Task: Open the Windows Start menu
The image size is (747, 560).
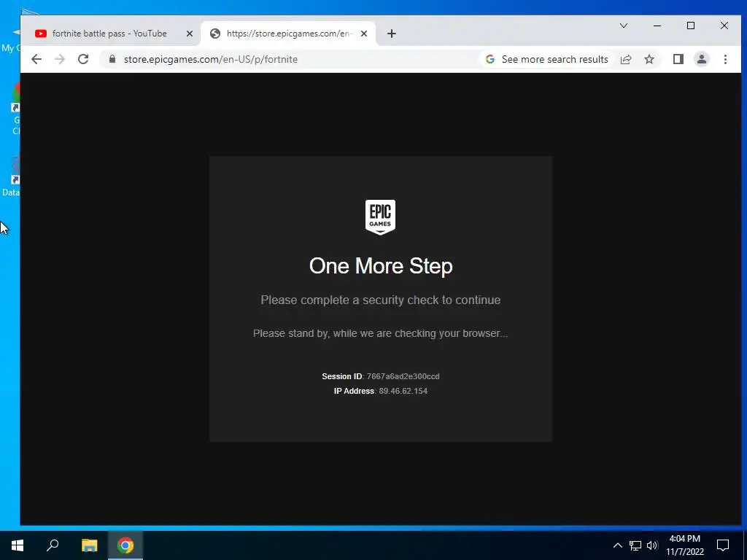Action: (18, 545)
